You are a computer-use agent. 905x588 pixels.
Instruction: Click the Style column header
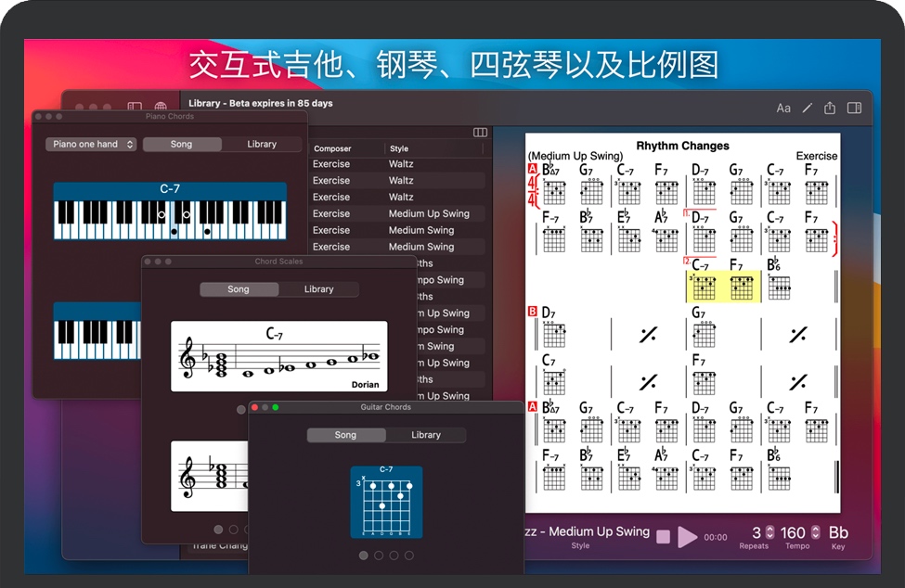(x=399, y=148)
